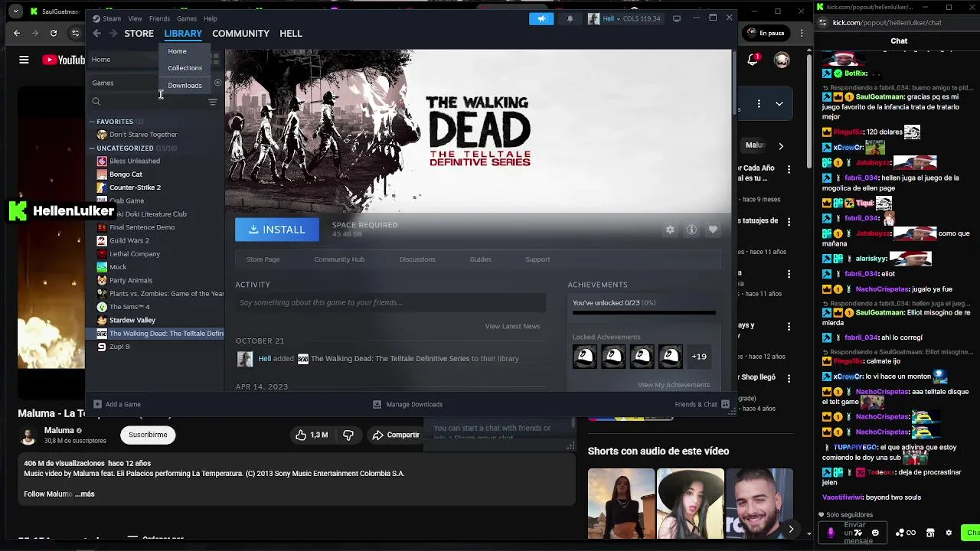Click View My Achievements

674,385
